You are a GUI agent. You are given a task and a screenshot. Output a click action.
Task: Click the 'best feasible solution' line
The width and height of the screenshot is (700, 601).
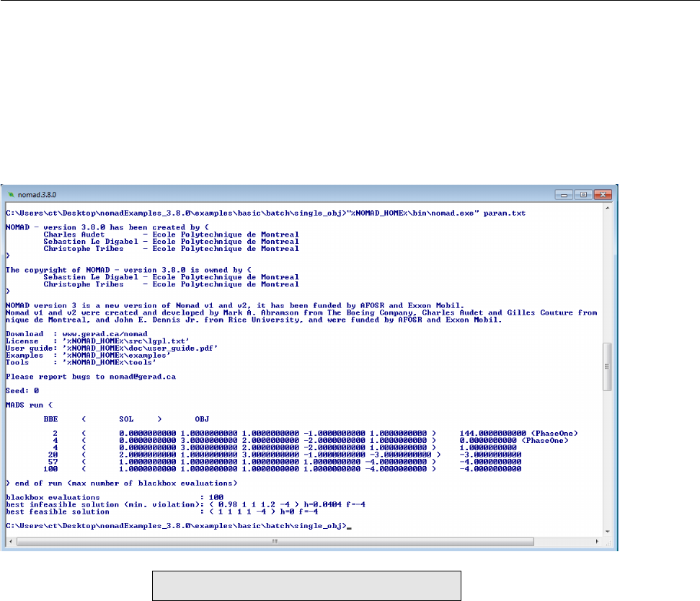[162, 512]
